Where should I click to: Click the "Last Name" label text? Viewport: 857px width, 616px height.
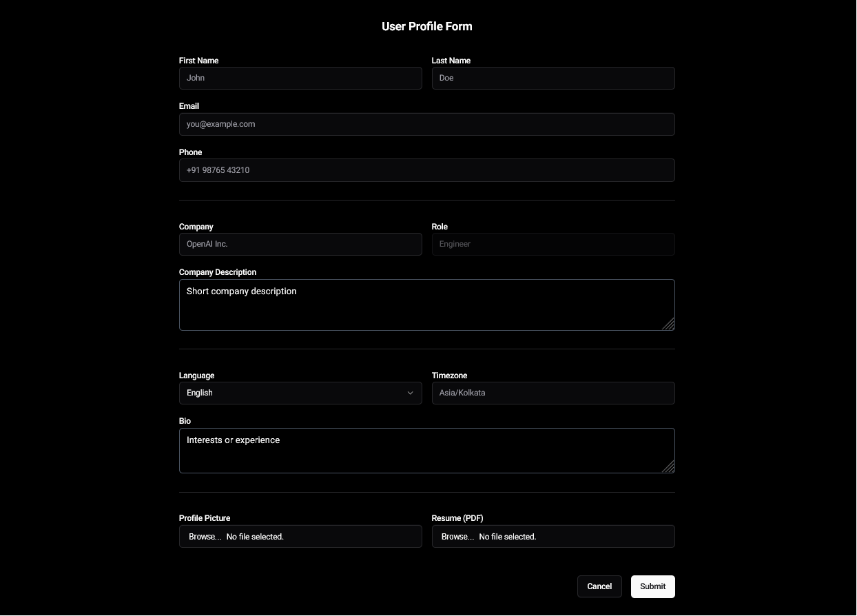pos(451,61)
